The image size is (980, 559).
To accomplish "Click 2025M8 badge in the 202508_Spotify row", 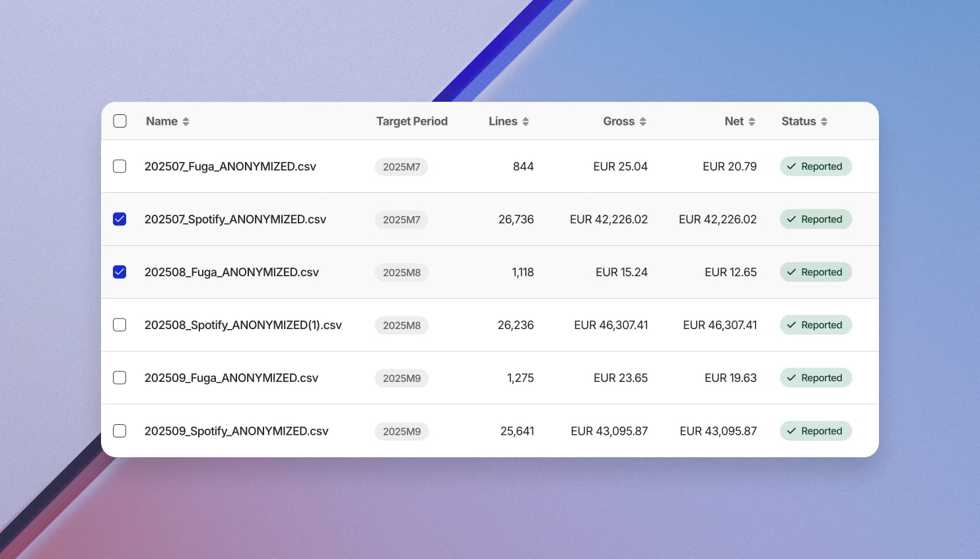I will click(402, 325).
